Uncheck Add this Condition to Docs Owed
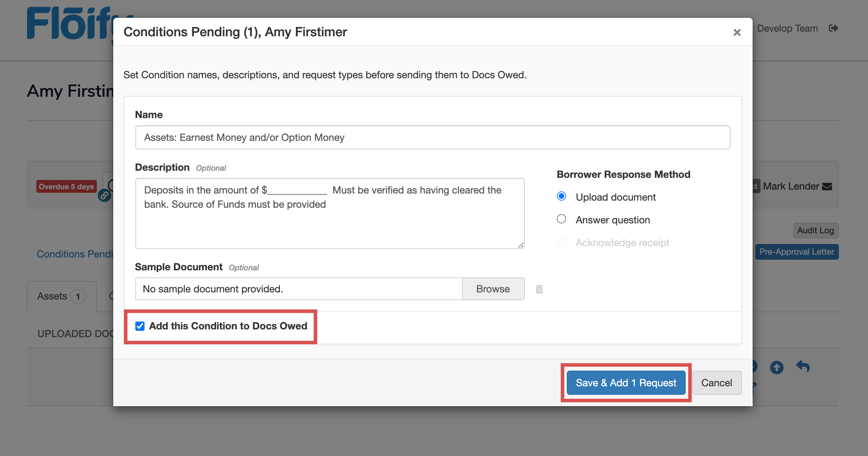This screenshot has height=456, width=868. (x=140, y=326)
